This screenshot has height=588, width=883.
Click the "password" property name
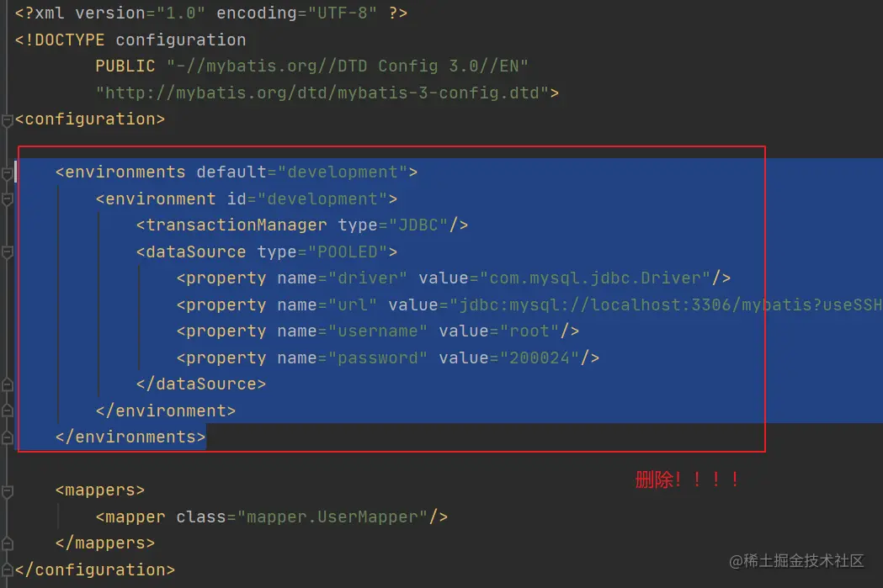[378, 358]
